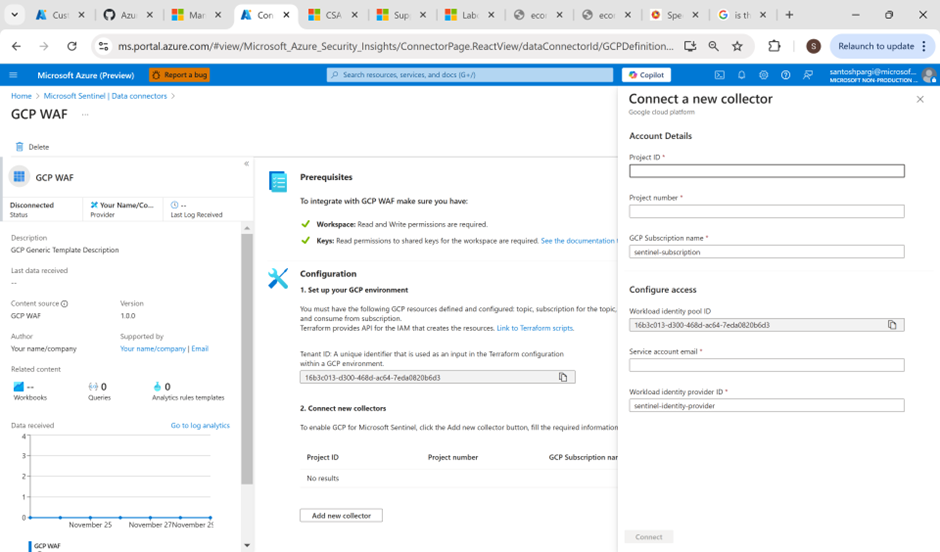Click Relaunch to update button

881,46
